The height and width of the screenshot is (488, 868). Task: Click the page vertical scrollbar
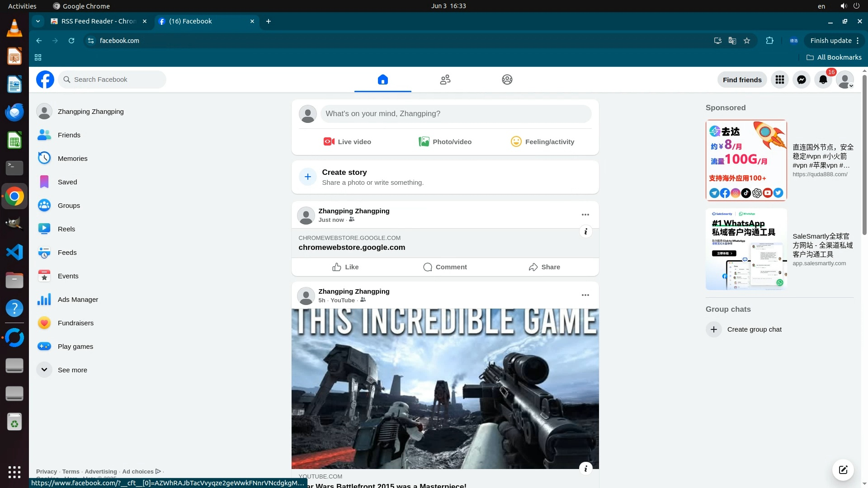pos(864,154)
